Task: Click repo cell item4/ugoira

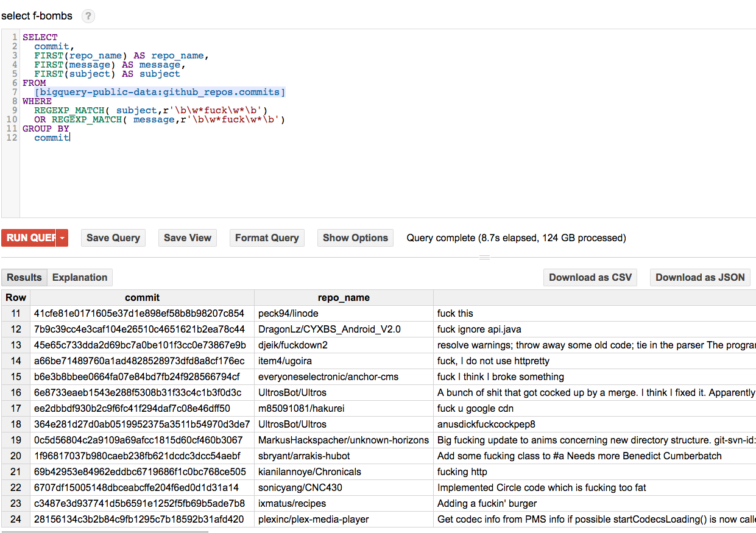Action: pos(344,361)
